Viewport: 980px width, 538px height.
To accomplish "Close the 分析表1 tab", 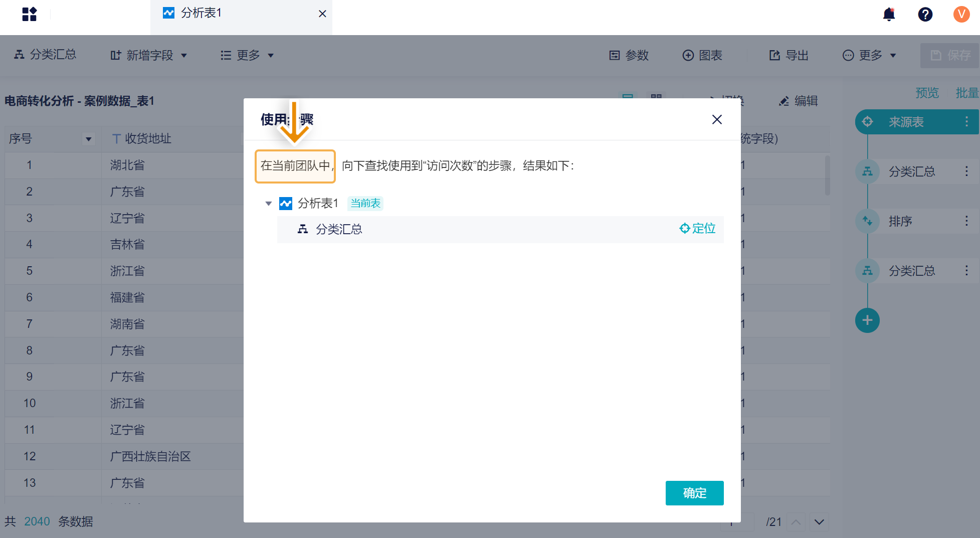I will coord(322,14).
